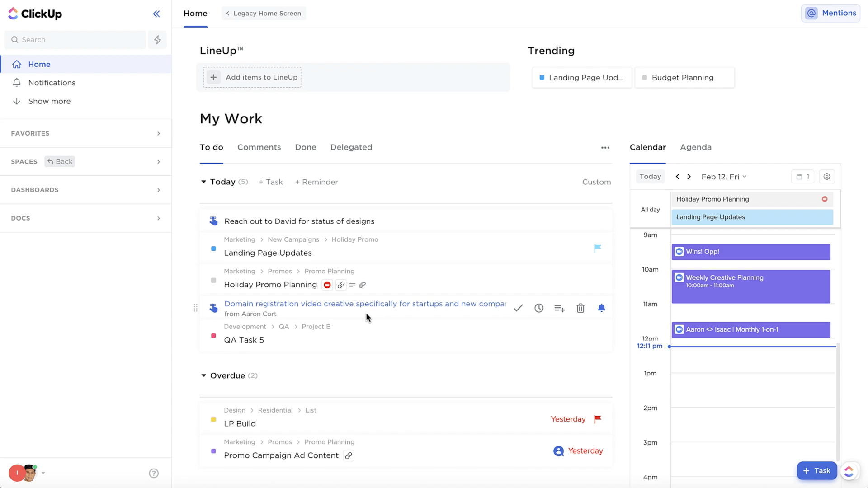Click the clock icon to reschedule the reminder
The width and height of the screenshot is (868, 488).
539,308
